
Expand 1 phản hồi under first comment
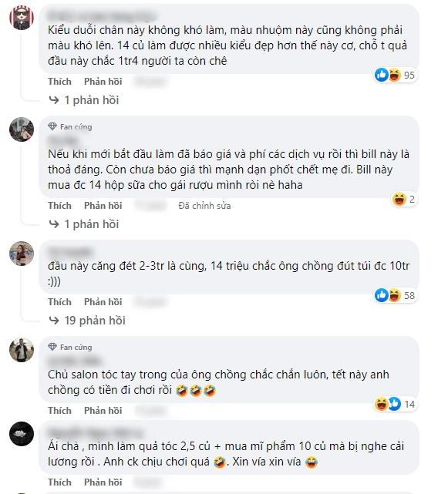click(x=84, y=100)
